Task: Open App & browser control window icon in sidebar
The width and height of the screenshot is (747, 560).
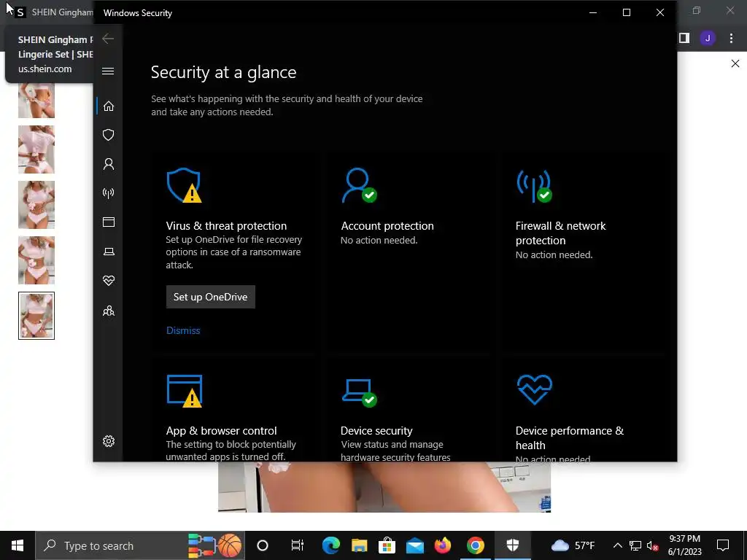Action: [109, 222]
